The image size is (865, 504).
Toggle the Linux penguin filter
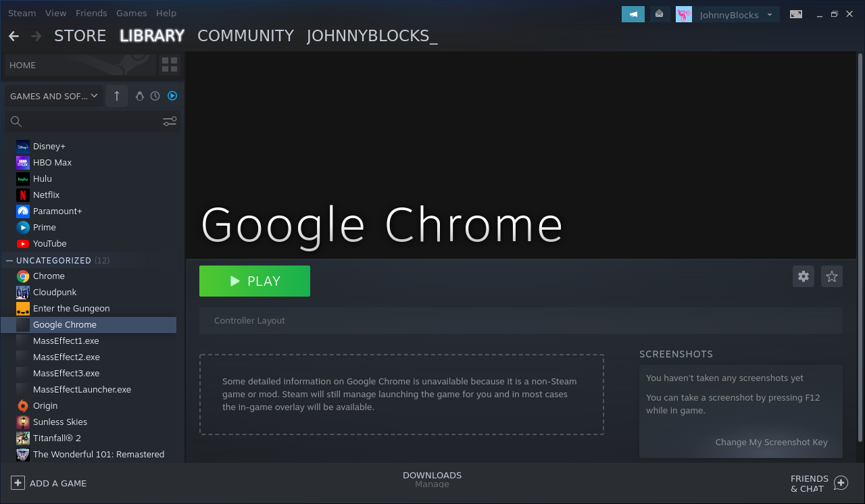point(140,96)
